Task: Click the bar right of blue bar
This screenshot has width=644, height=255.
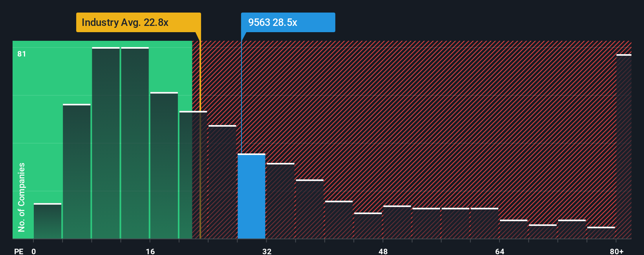Action: click(x=280, y=201)
